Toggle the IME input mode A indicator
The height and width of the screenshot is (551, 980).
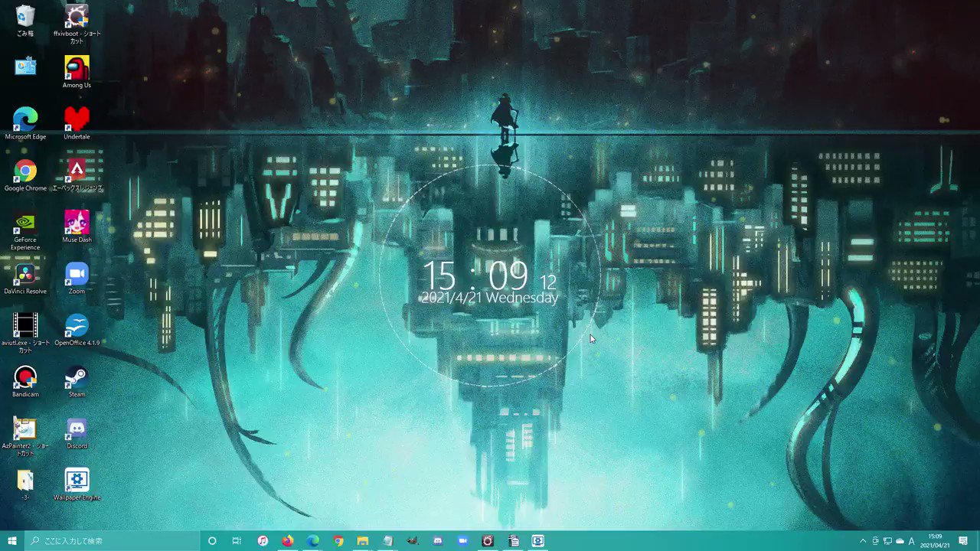(x=912, y=541)
